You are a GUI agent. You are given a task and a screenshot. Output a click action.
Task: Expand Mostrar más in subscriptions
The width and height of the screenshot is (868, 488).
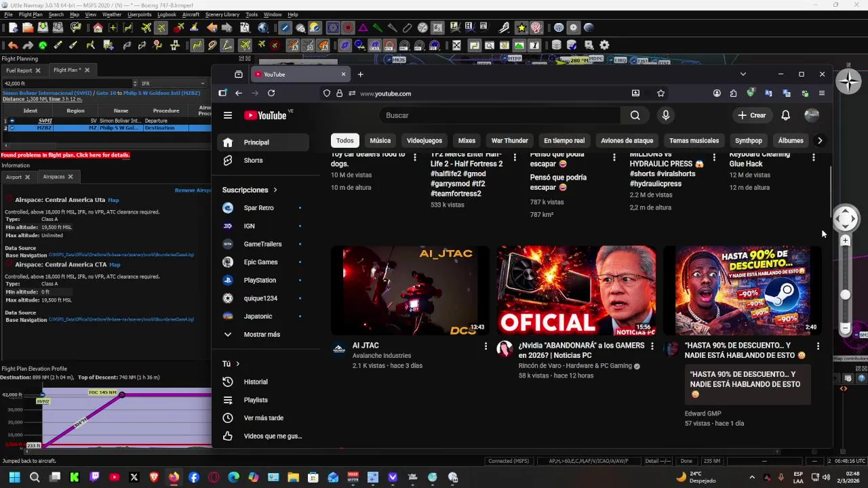tap(262, 334)
